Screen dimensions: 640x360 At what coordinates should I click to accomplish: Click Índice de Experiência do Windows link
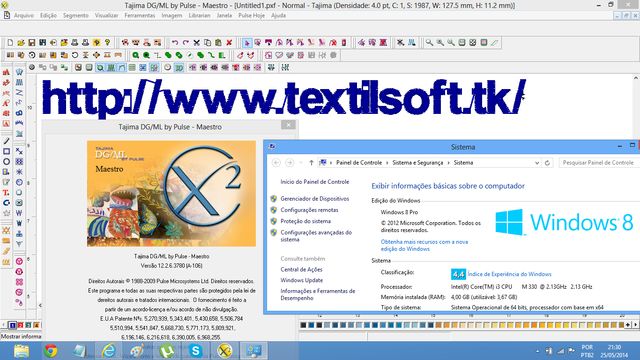point(509,274)
